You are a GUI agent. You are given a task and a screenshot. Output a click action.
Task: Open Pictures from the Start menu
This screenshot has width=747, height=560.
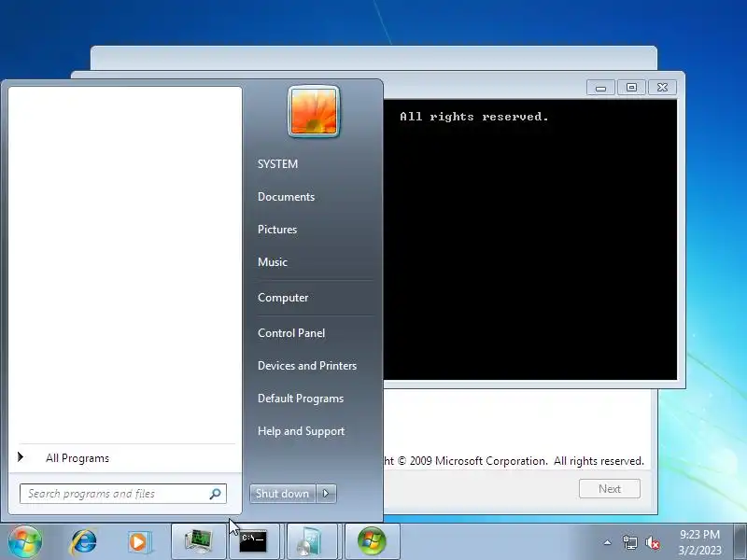click(x=277, y=229)
